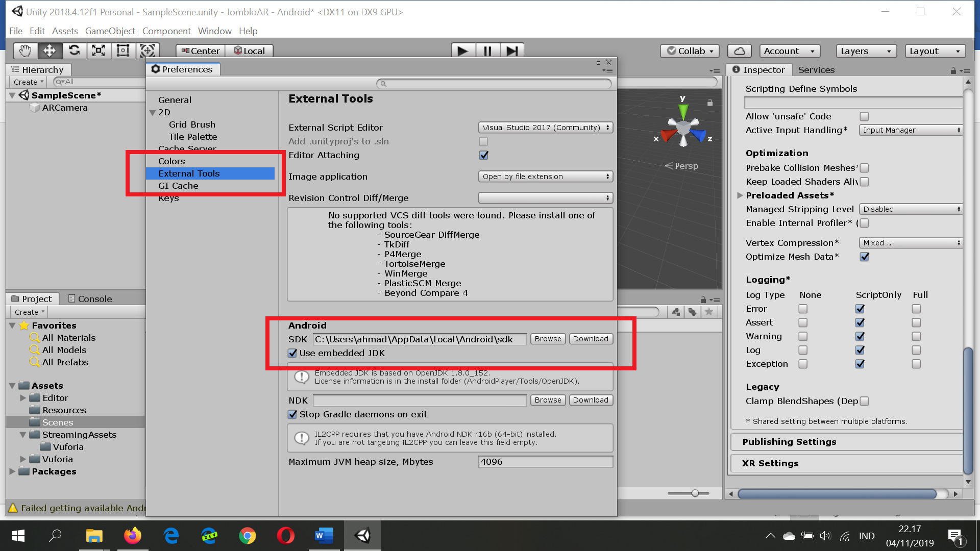Start Play mode
Viewport: 980px width, 551px height.
(x=463, y=51)
